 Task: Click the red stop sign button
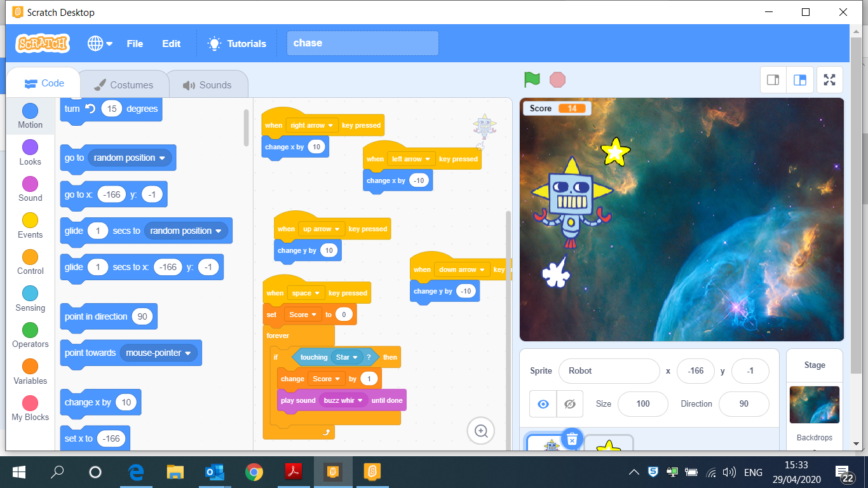point(557,79)
